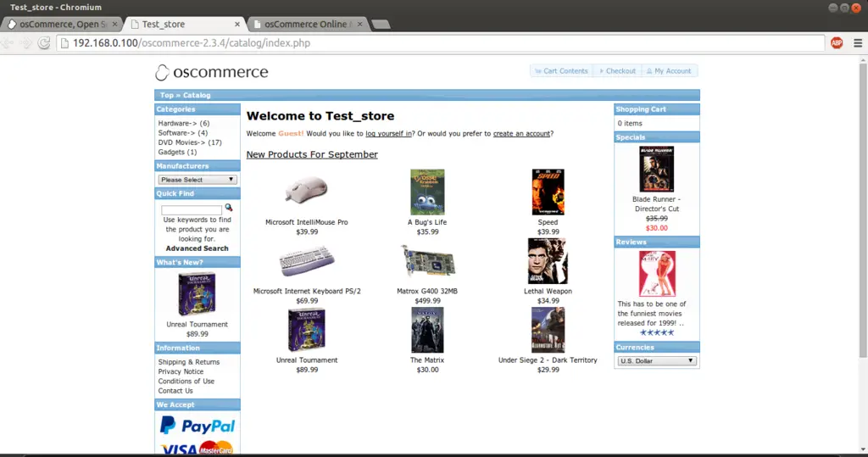Click the oscommerce logo
868x457 pixels.
[211, 72]
